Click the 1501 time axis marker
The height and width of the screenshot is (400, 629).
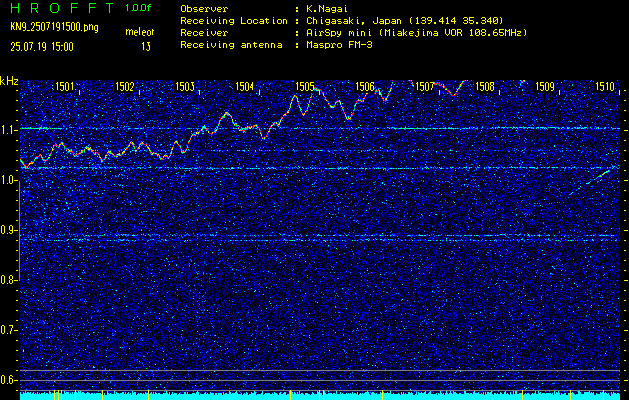pyautogui.click(x=65, y=86)
